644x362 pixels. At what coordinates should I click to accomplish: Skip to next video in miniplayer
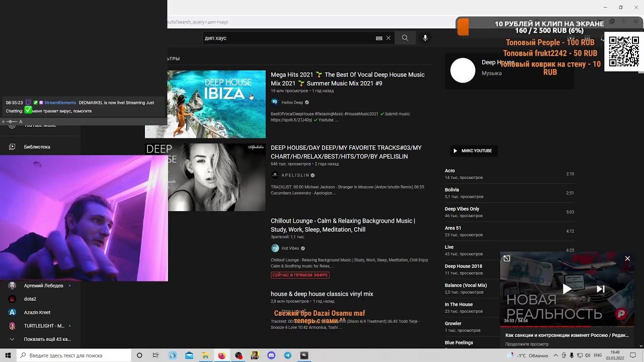tap(600, 289)
